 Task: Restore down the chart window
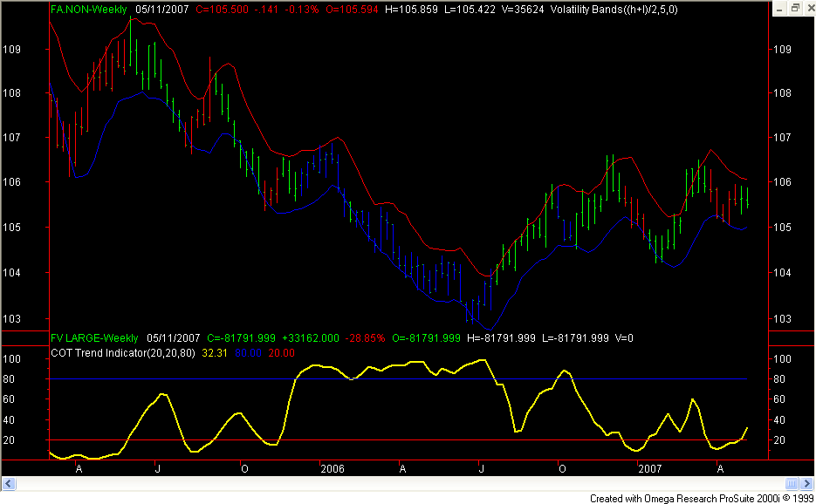795,9
